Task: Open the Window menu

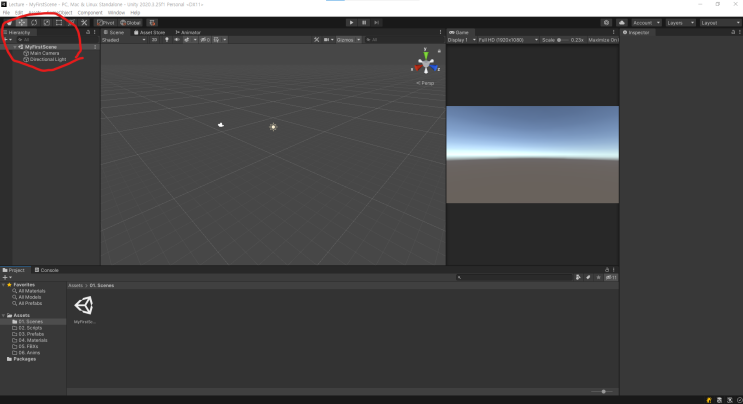Action: pos(116,12)
